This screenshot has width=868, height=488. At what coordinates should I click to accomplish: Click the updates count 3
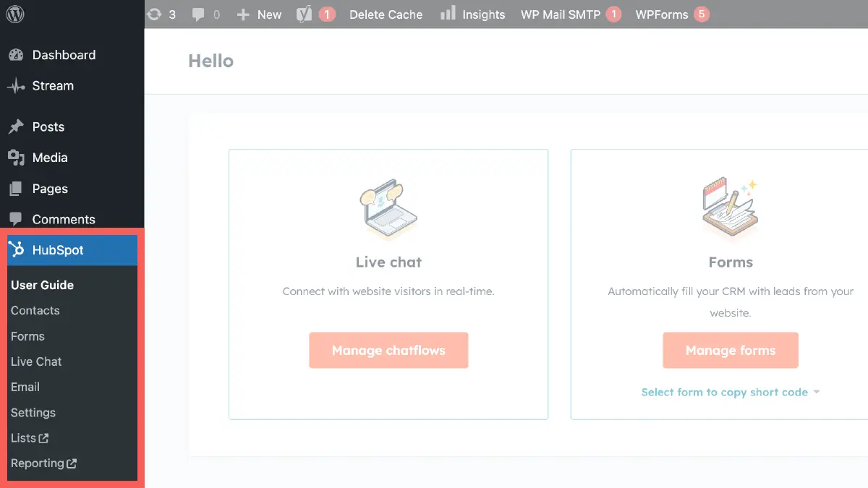coord(172,14)
